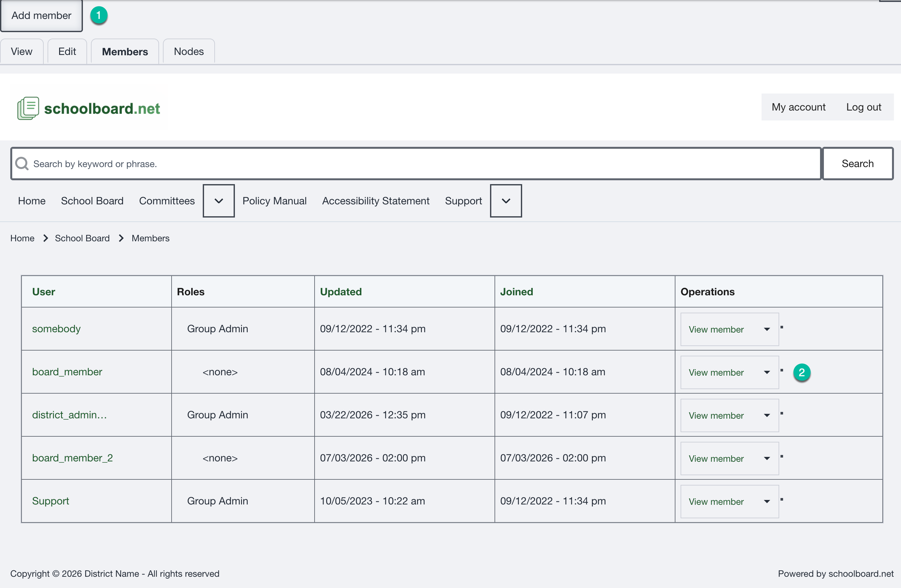The image size is (901, 588).
Task: Sort table by User column
Action: tap(43, 291)
